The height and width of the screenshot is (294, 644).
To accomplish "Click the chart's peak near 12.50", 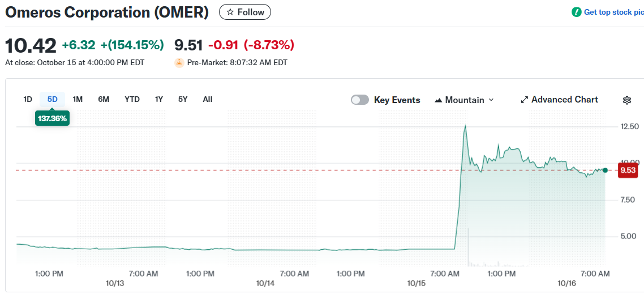I will tap(465, 126).
